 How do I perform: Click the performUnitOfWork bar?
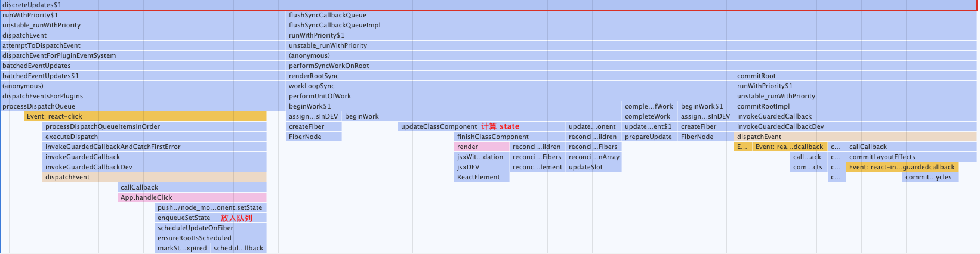coord(510,96)
